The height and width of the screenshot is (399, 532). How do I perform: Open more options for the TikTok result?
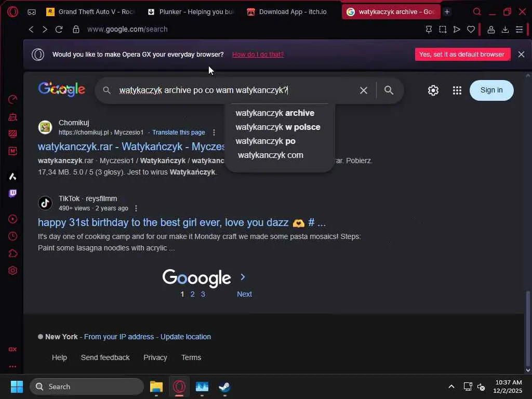(136, 208)
